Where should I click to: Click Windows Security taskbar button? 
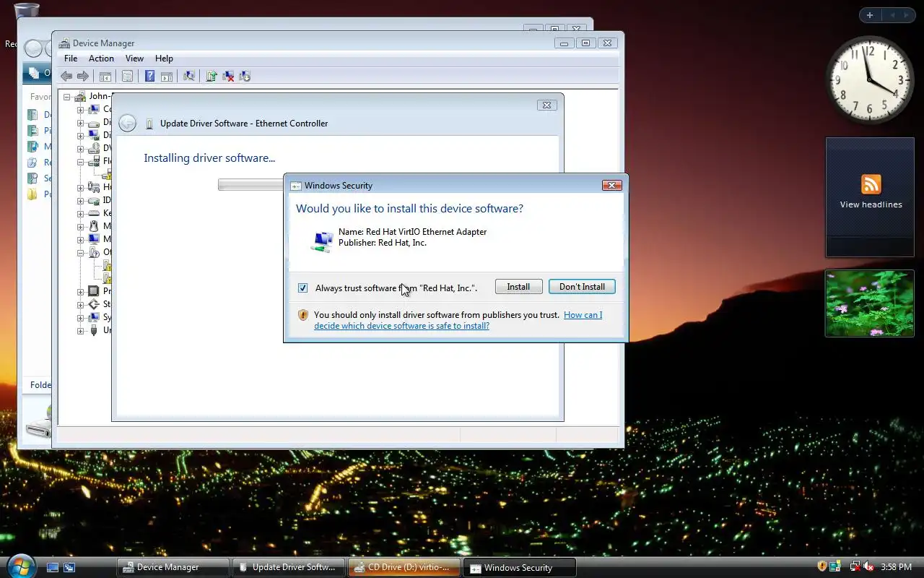tap(520, 567)
